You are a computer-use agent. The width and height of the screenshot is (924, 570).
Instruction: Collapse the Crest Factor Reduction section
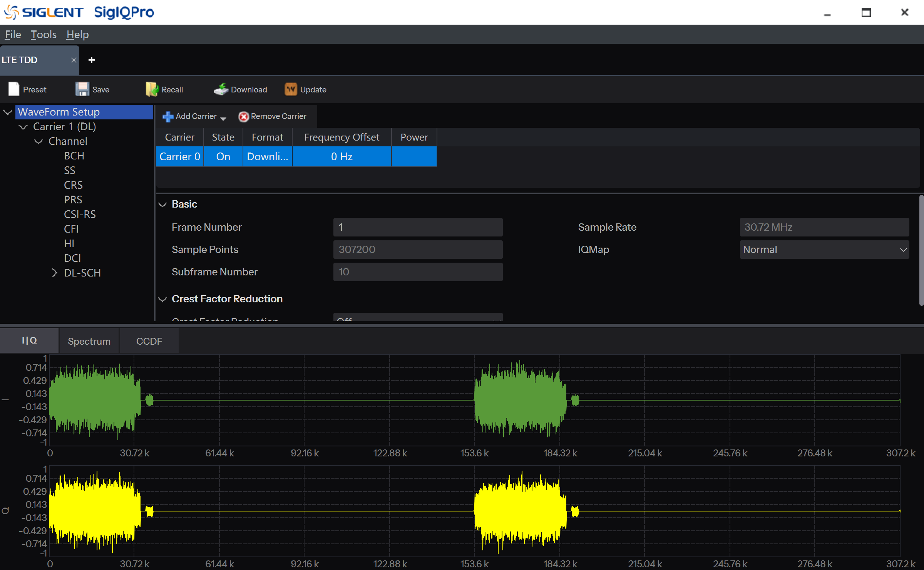coord(162,299)
